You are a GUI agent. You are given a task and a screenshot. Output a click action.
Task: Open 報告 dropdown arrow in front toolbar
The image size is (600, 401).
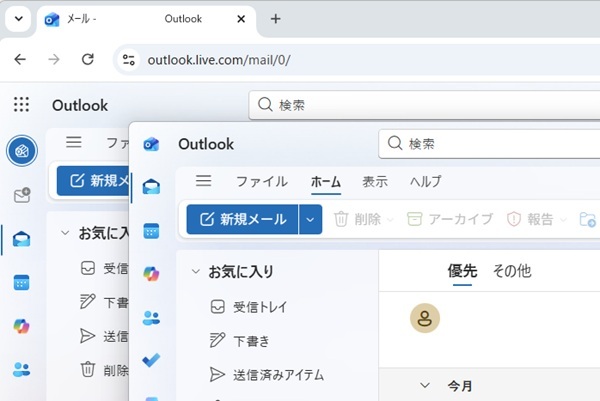tap(563, 220)
